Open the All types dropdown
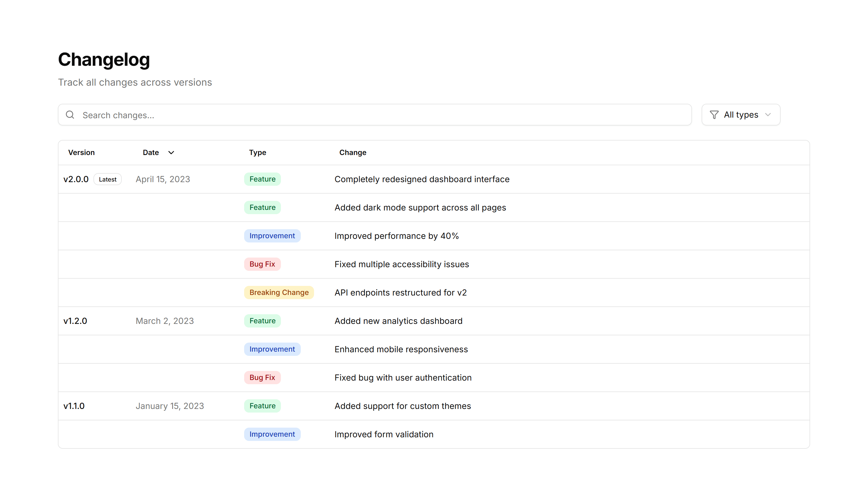868x497 pixels. tap(741, 115)
